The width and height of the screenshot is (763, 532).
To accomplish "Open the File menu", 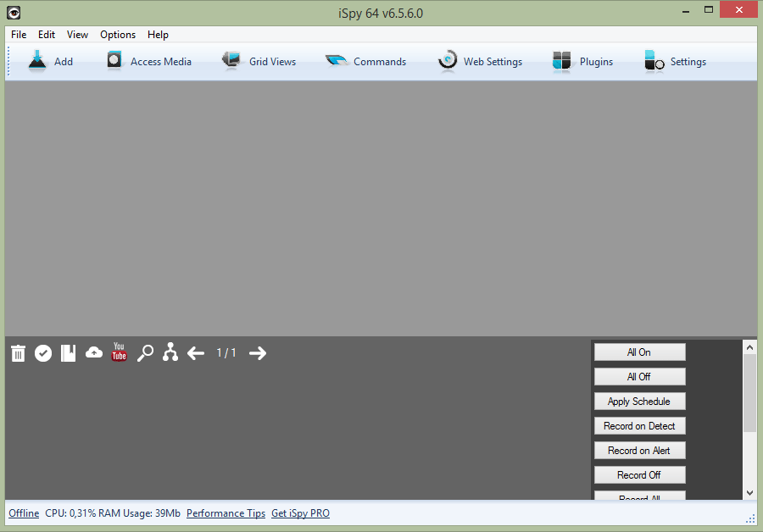I will point(19,35).
